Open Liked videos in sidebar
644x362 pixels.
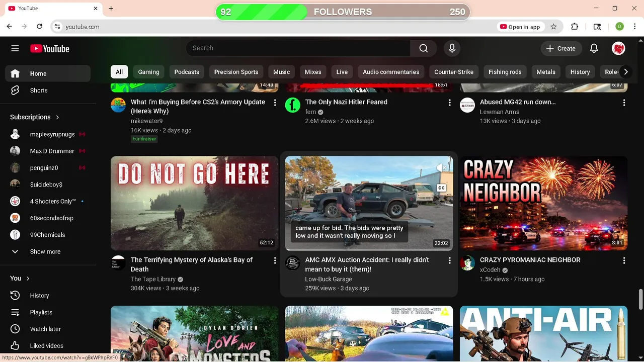pyautogui.click(x=48, y=346)
